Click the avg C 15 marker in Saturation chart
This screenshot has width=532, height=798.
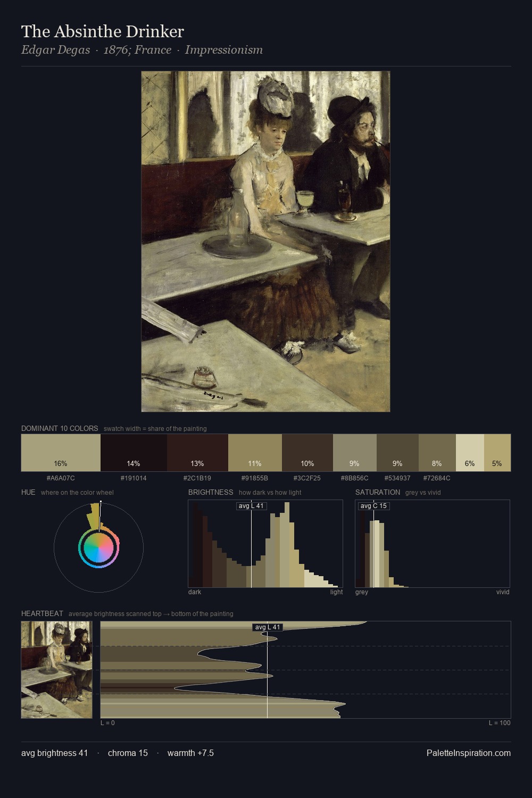(373, 506)
